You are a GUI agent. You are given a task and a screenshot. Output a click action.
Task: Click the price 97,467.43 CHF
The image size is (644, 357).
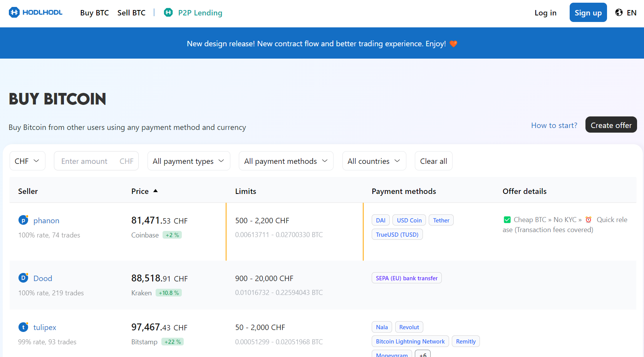click(159, 327)
